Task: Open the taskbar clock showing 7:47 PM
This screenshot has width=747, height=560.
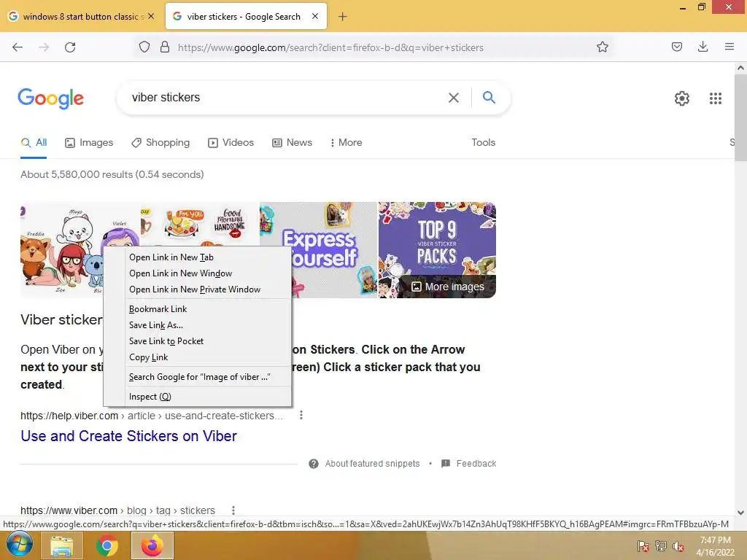Action: point(715,546)
